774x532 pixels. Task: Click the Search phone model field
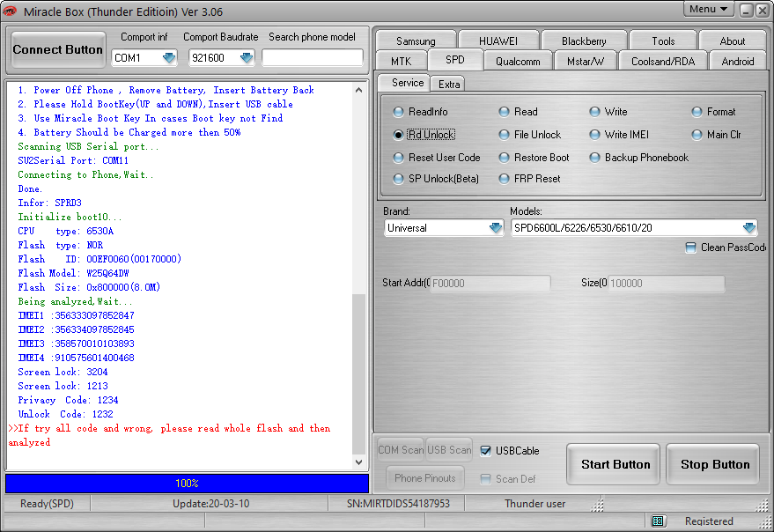click(313, 57)
